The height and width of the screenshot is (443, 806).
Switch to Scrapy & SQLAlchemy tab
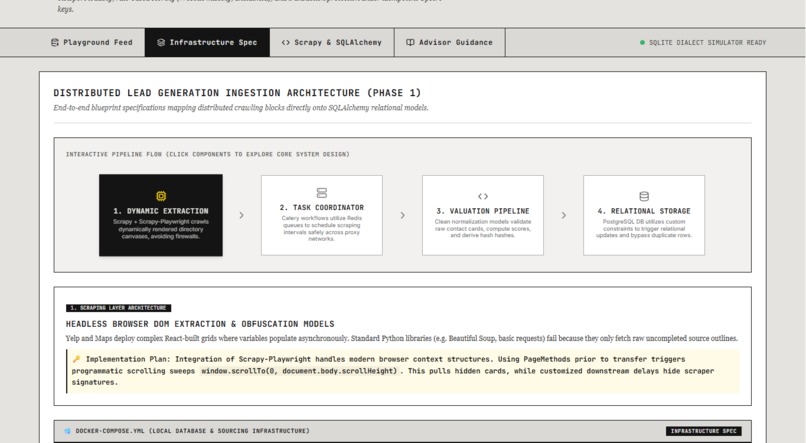[332, 43]
